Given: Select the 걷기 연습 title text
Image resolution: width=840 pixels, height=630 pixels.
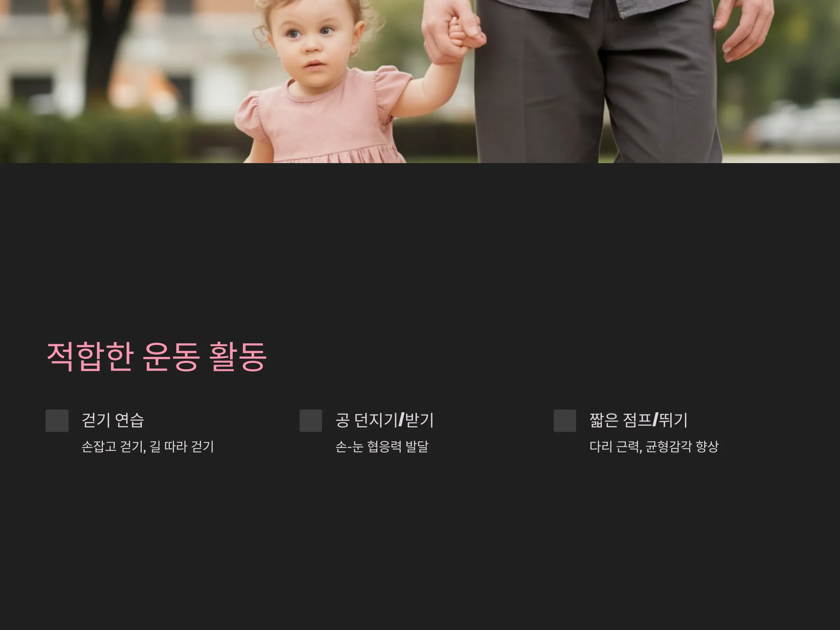Looking at the screenshot, I should (x=113, y=420).
